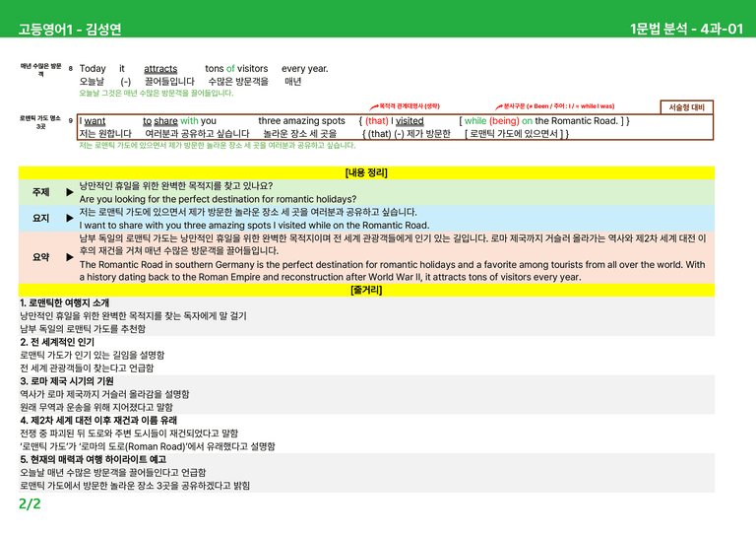Click the header title 고등영어1 - 김성연

70,30
